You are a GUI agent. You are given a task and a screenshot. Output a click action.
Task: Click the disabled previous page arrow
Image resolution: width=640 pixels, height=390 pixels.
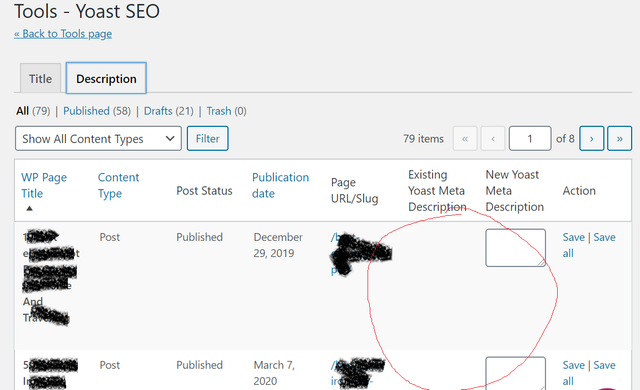[493, 139]
